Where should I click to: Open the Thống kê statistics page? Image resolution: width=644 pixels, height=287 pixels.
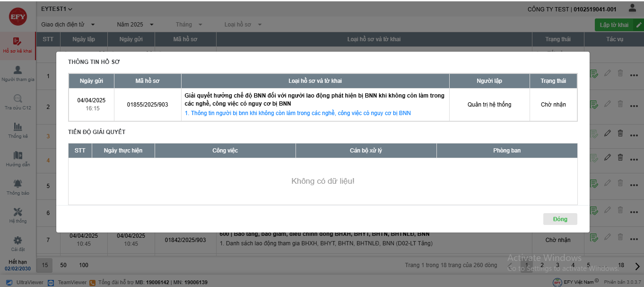(x=17, y=131)
